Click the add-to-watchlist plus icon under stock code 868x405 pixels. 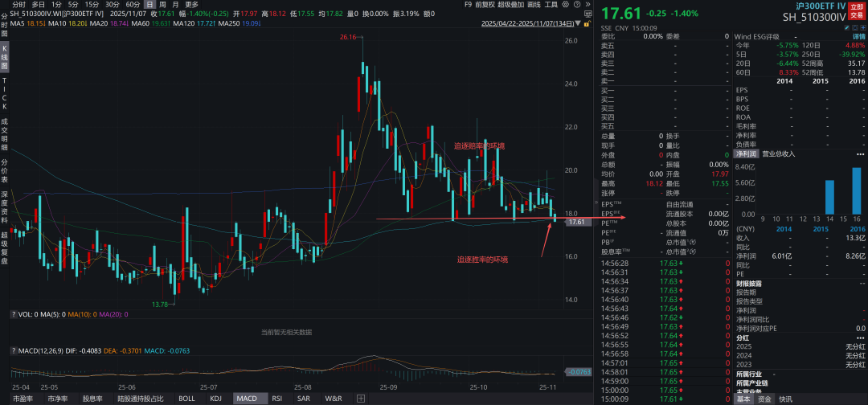click(863, 27)
